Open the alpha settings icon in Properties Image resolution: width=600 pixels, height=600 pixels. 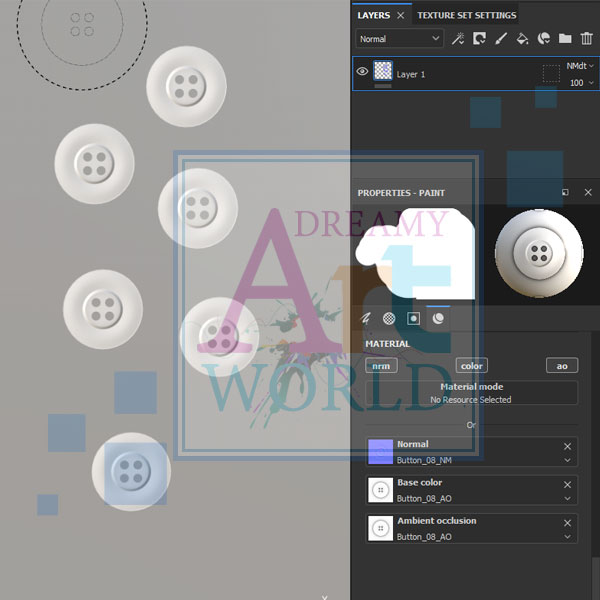point(389,318)
